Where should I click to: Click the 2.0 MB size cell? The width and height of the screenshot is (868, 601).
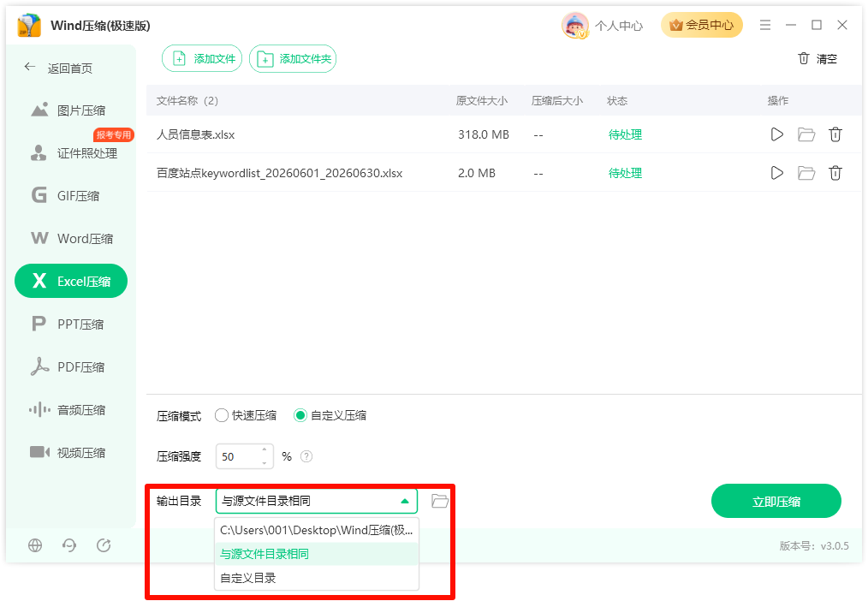pos(477,173)
